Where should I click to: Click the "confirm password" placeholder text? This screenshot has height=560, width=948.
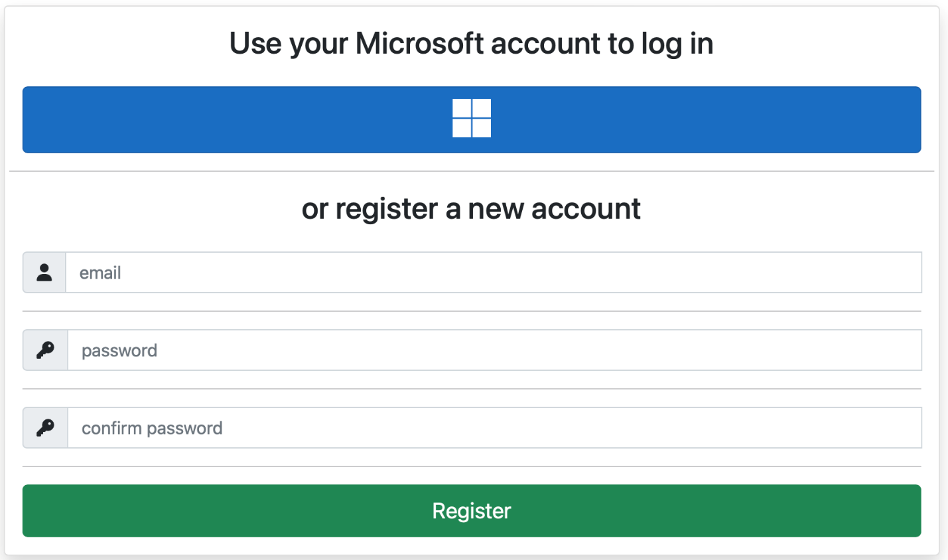[152, 428]
